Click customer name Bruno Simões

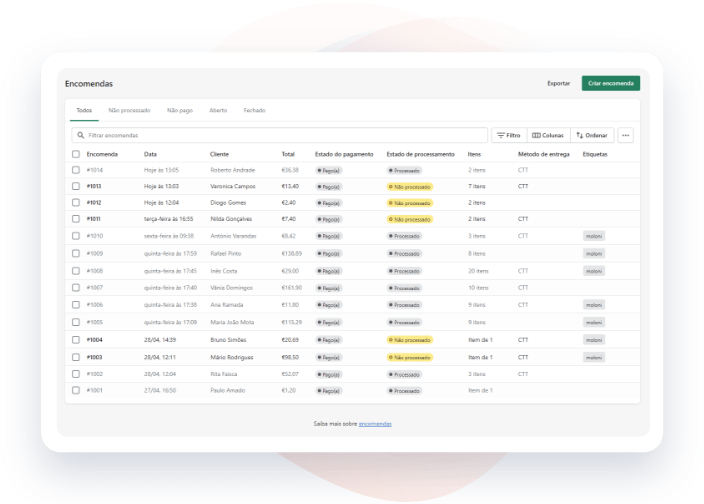(228, 340)
